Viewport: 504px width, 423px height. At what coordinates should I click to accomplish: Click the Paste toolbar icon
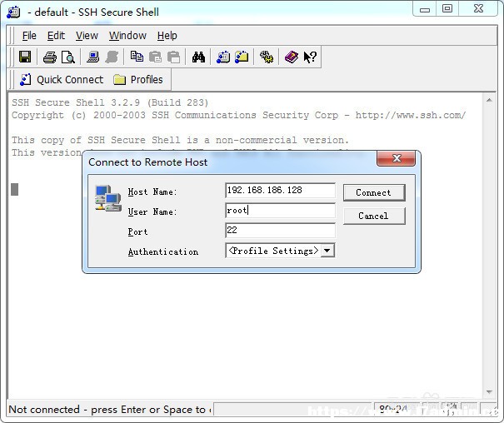coord(155,57)
